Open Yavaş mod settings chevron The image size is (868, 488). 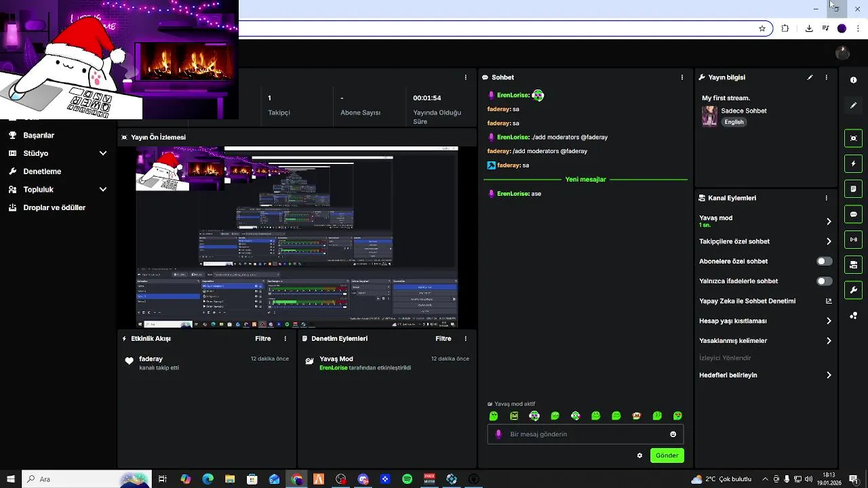click(829, 222)
